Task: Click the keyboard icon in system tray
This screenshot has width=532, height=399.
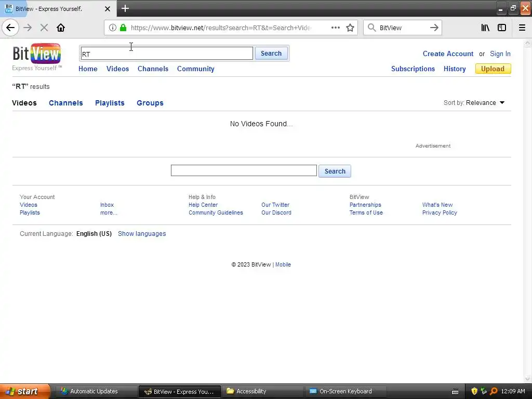Action: coord(455,392)
